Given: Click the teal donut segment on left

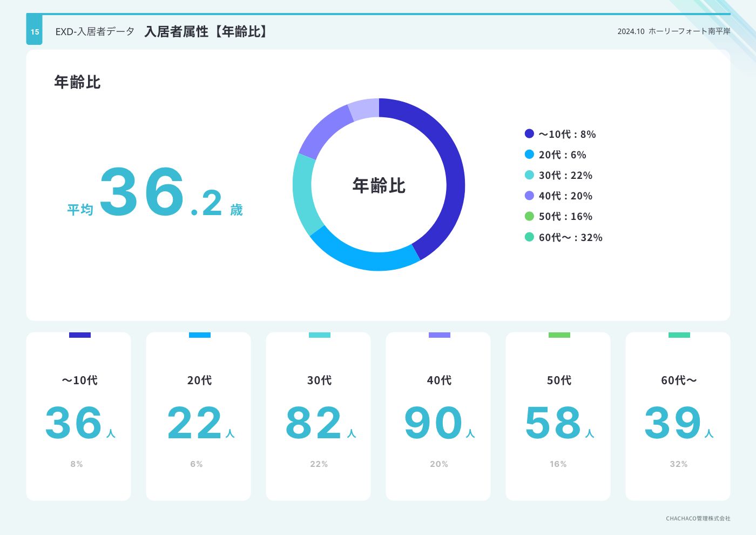Looking at the screenshot, I should click(x=303, y=195).
